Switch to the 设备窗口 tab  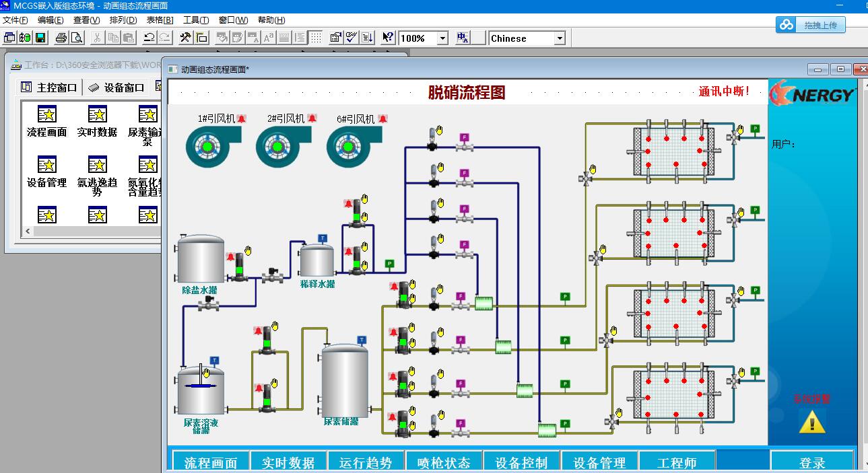point(116,87)
